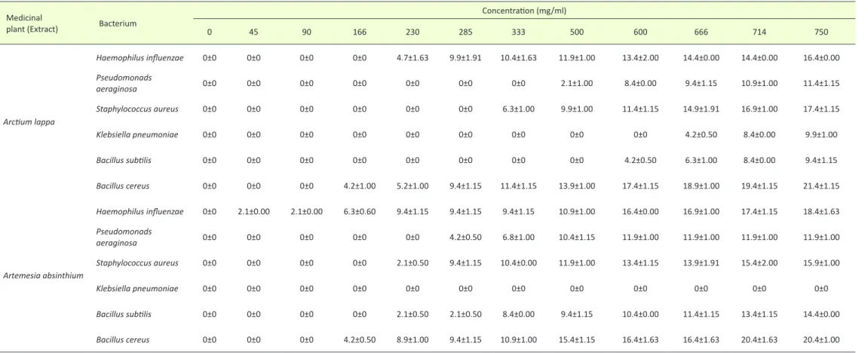Click the '333' concentration column header
Viewport: 868px width, 353px height.
(518, 32)
